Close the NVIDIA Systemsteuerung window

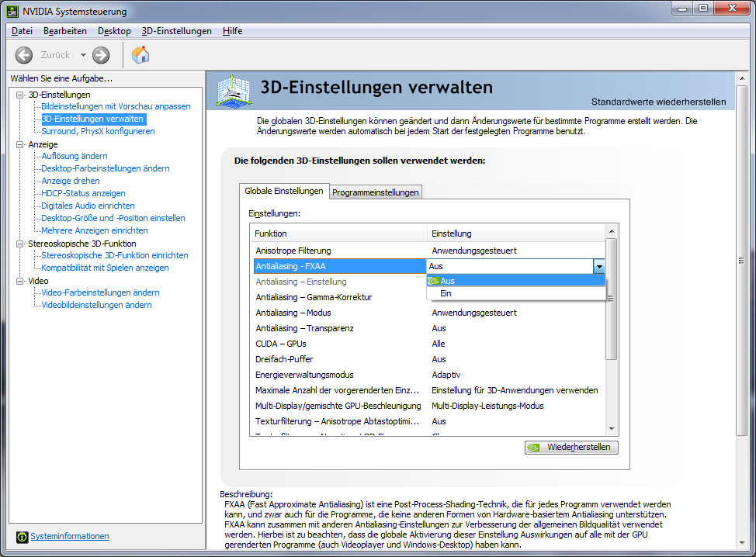point(732,8)
